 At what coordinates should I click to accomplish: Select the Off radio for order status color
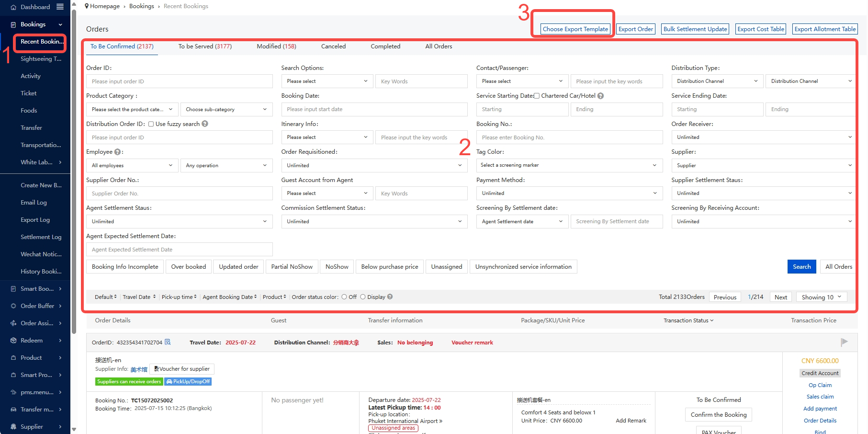click(344, 297)
